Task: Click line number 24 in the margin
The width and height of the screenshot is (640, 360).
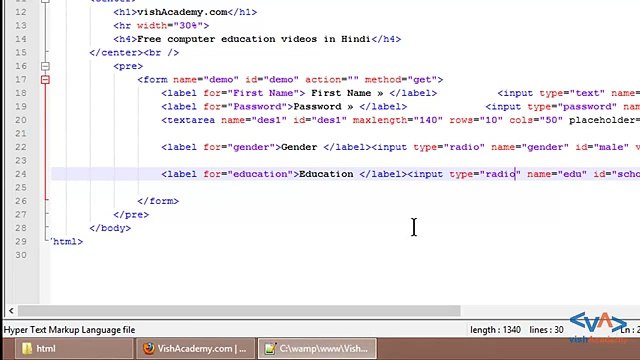Action: point(21,174)
